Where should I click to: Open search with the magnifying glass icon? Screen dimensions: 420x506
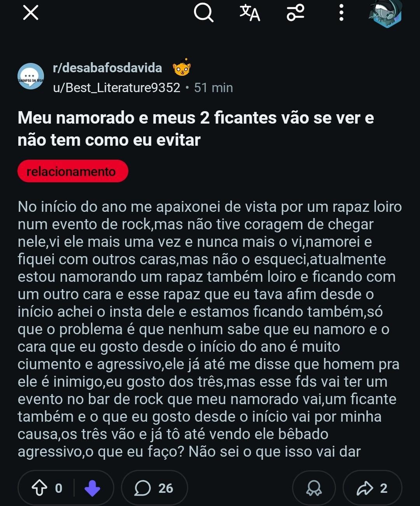click(x=203, y=13)
